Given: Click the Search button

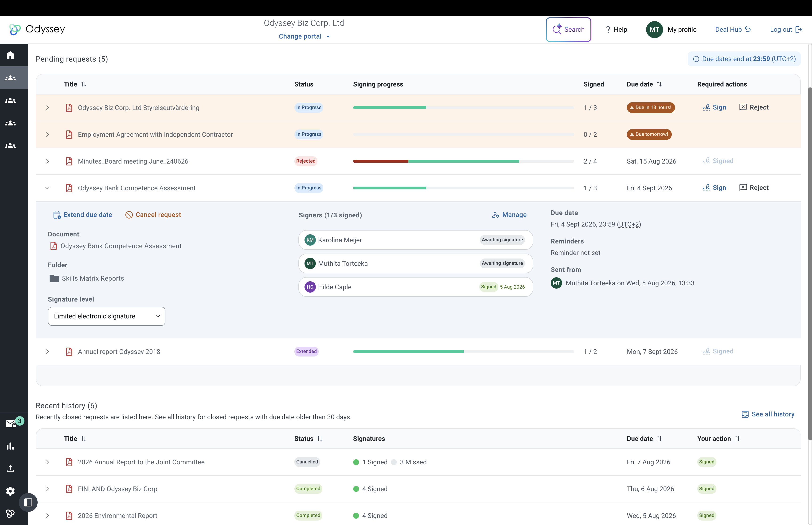Looking at the screenshot, I should click(568, 30).
